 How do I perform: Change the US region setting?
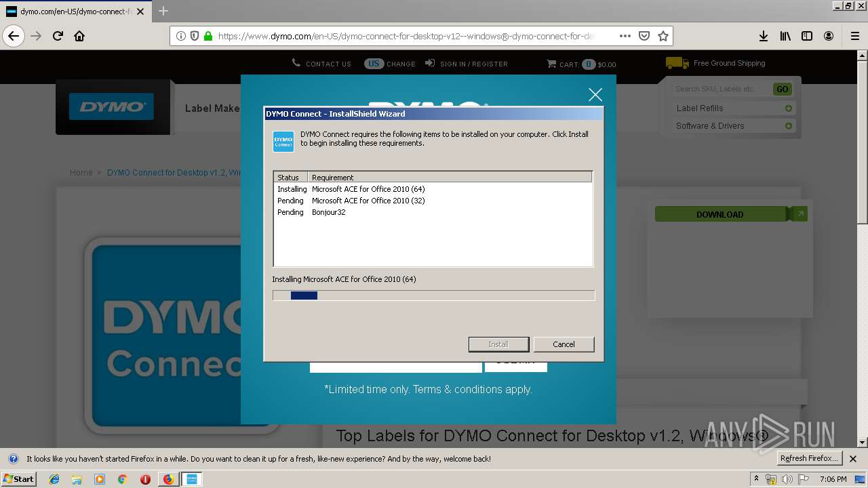(x=390, y=64)
